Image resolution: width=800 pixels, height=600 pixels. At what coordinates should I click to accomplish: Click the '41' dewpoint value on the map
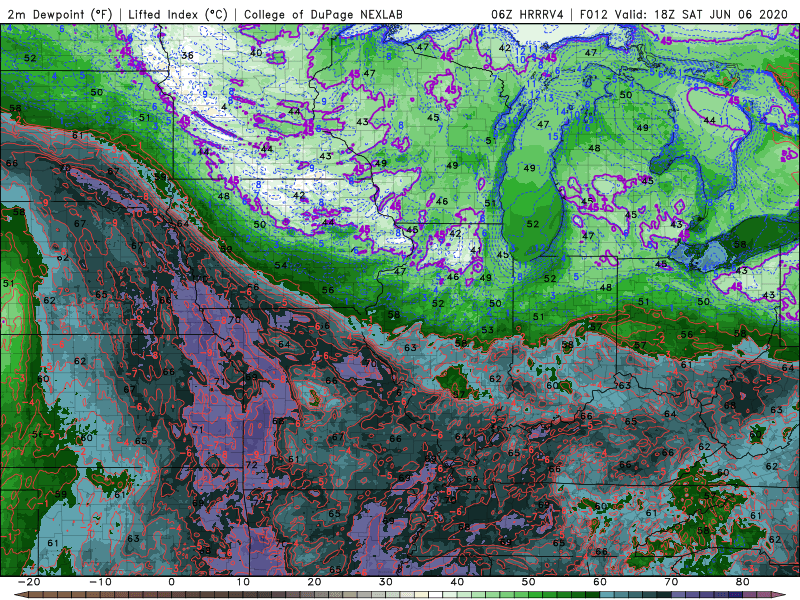pyautogui.click(x=476, y=250)
